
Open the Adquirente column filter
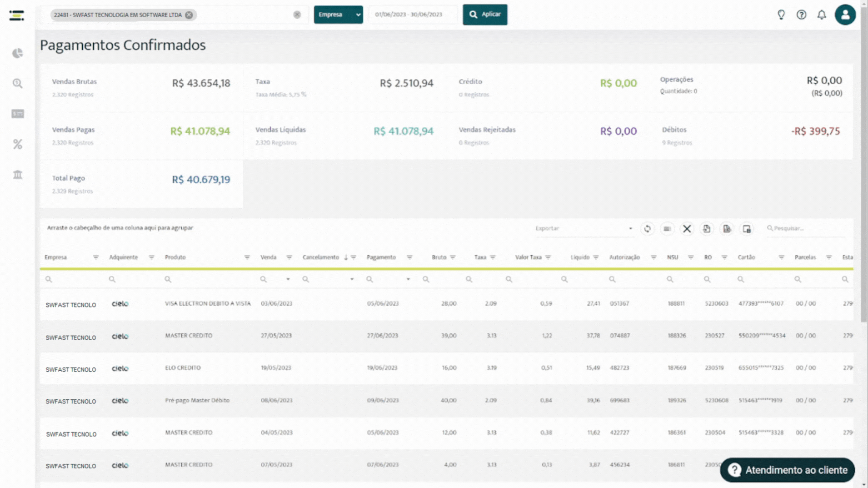[151, 257]
